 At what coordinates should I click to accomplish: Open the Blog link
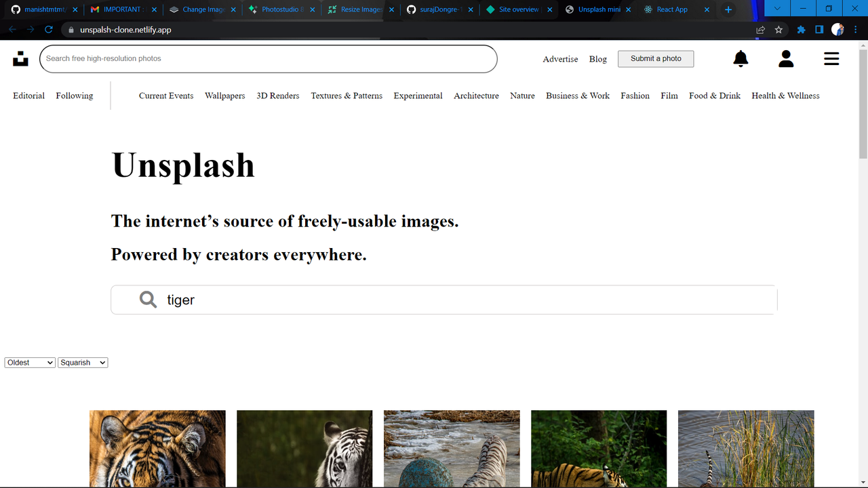click(x=597, y=59)
